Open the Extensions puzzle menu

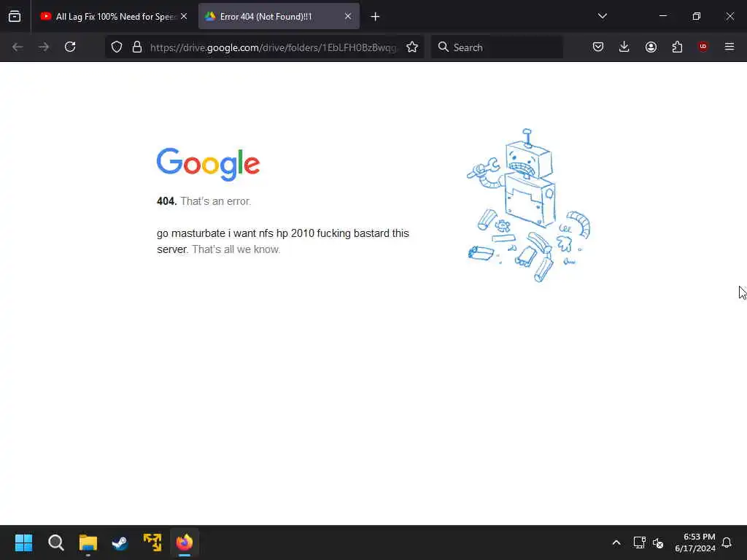click(x=677, y=47)
